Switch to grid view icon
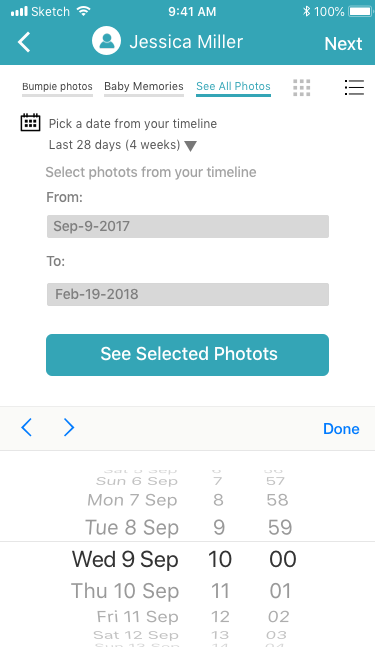This screenshot has width=375, height=667. [301, 88]
